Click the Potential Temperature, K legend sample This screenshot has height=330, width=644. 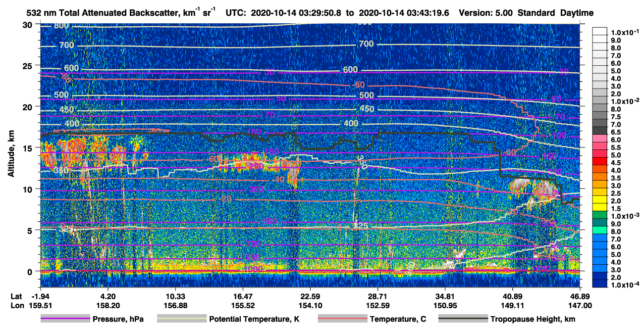(181, 319)
